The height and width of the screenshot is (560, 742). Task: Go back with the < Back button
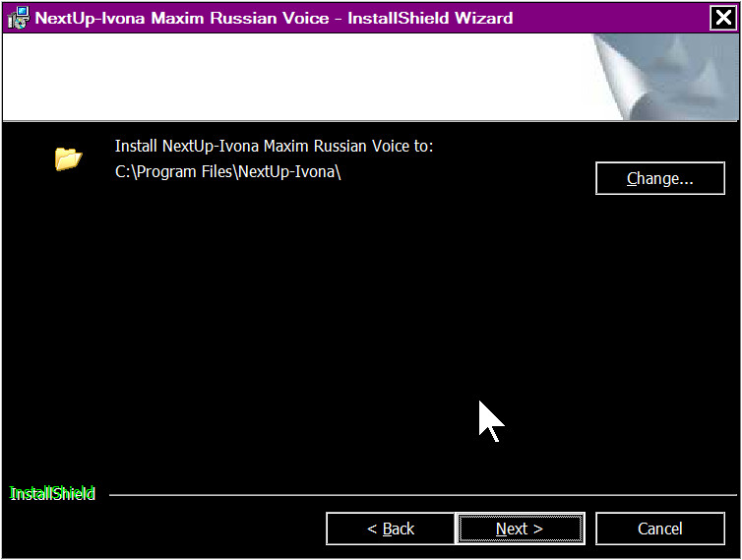click(x=391, y=529)
